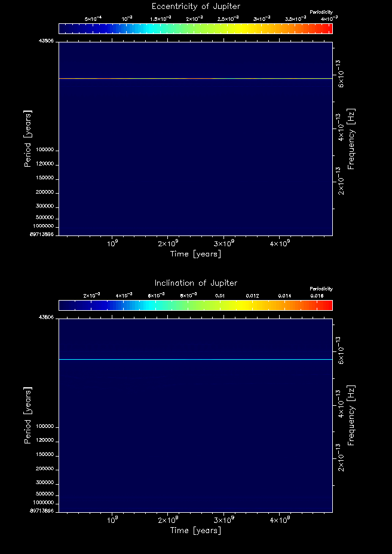Viewport: 392px width, 554px height.
Task: Click the 2×10⁹ time tick on the eccentricity plot
Action: pyautogui.click(x=168, y=243)
